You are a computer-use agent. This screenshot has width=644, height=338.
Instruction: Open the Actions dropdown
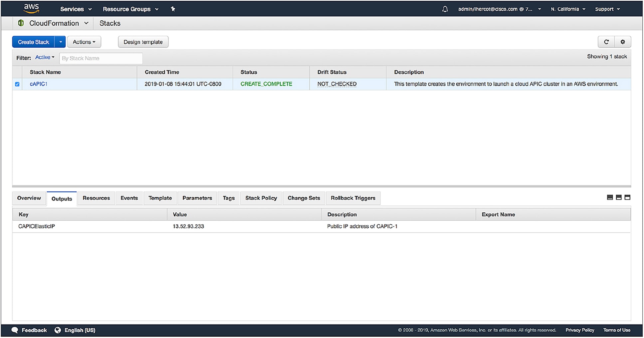click(84, 42)
